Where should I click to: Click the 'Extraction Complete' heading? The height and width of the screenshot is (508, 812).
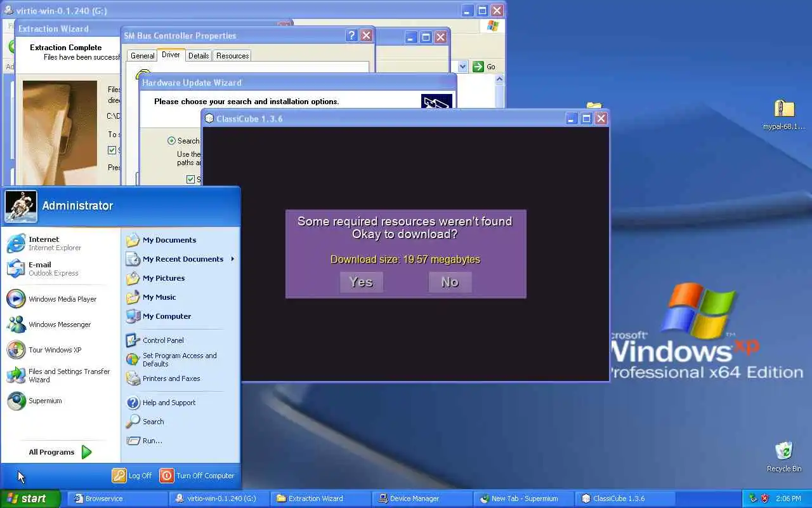coord(66,48)
